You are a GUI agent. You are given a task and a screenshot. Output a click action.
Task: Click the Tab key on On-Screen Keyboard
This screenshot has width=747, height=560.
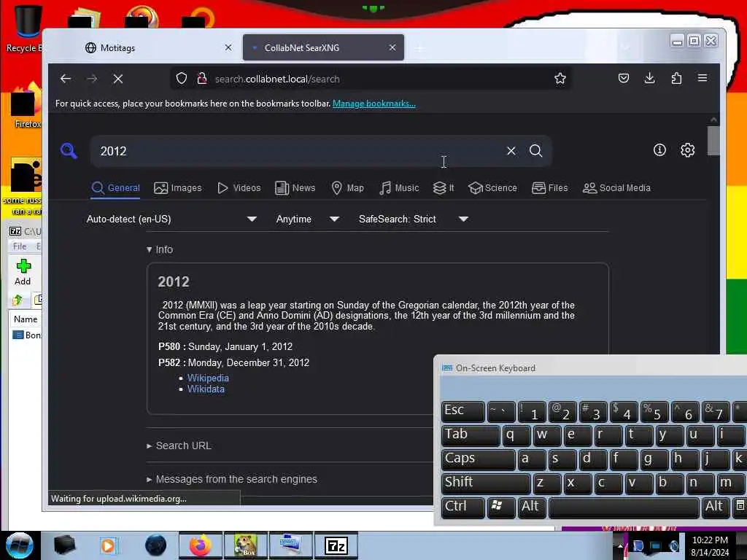tap(471, 435)
